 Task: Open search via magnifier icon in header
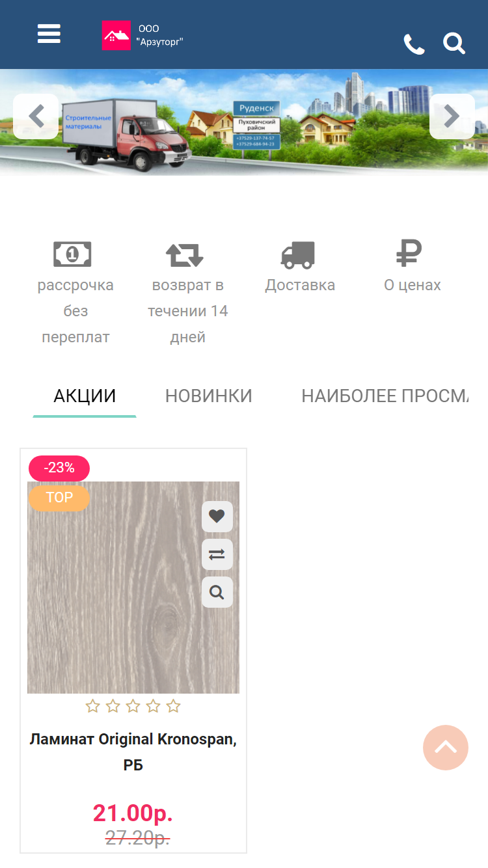454,44
